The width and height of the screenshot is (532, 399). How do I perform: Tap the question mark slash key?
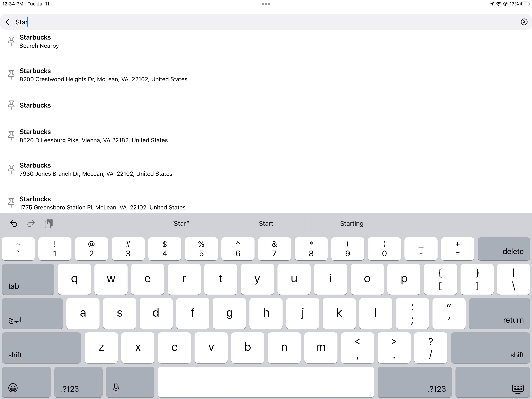[x=431, y=348]
